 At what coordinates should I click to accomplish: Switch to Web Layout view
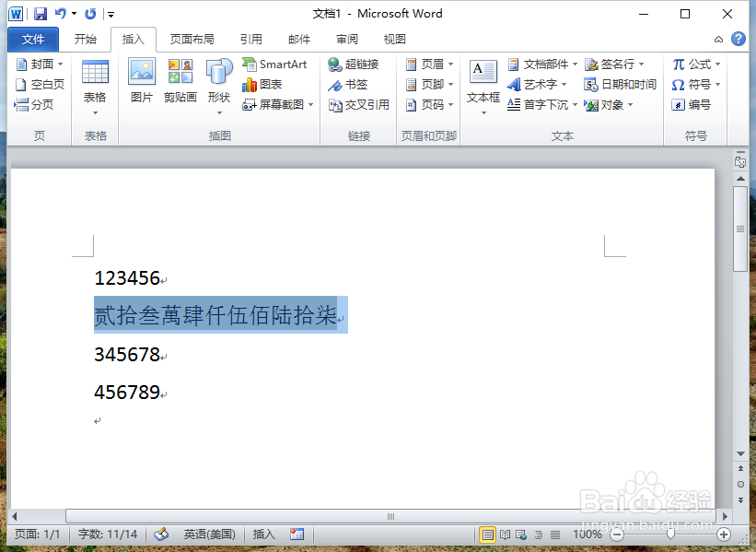coord(521,534)
